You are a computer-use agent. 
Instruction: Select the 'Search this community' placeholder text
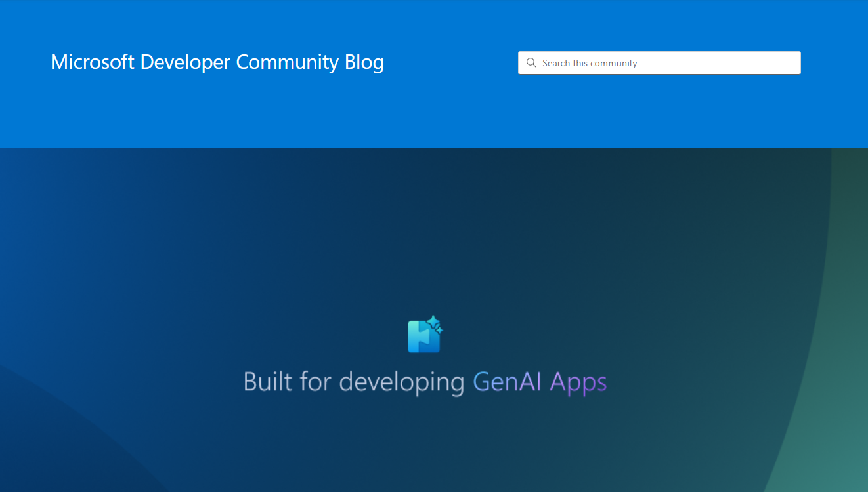pos(590,63)
